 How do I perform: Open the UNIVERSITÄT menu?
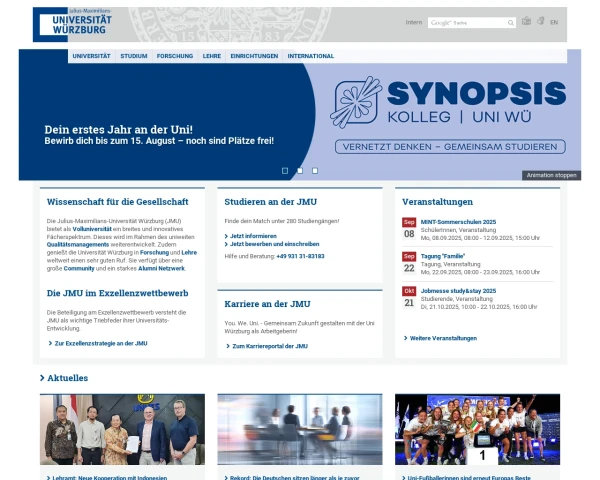point(91,56)
